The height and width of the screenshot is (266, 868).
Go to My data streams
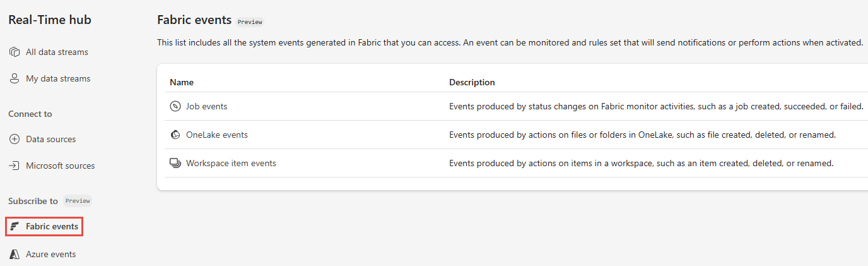coord(58,79)
